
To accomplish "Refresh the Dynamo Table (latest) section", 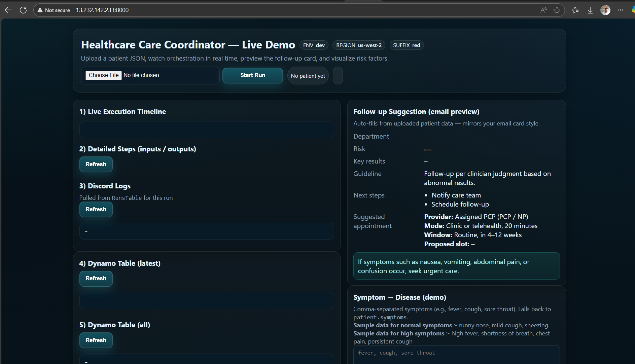I will pyautogui.click(x=96, y=278).
